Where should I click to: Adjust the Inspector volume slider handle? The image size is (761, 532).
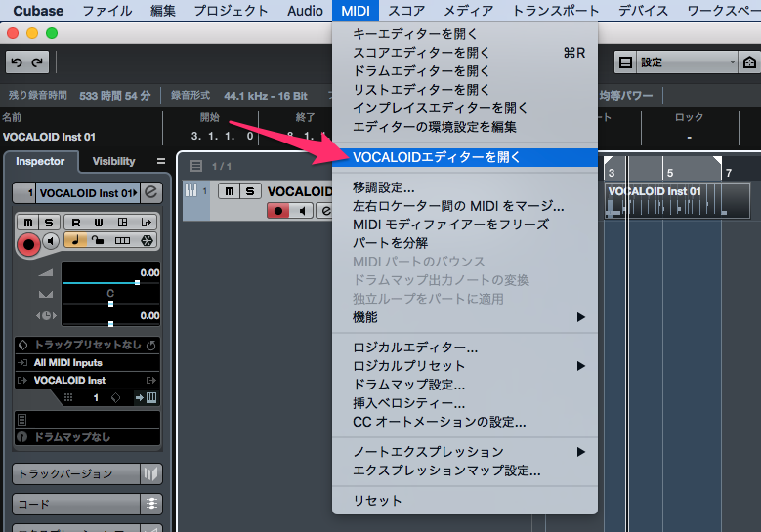coord(138,282)
